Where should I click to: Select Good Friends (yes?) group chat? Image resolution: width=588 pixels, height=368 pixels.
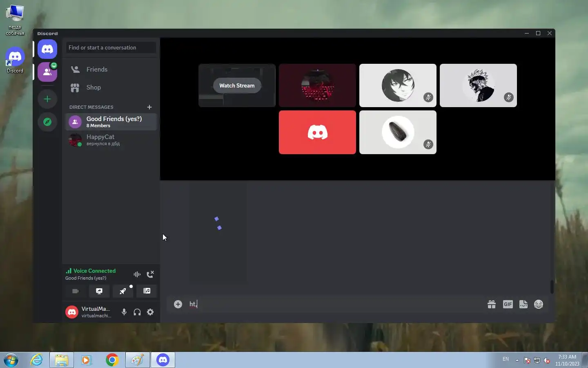point(111,122)
